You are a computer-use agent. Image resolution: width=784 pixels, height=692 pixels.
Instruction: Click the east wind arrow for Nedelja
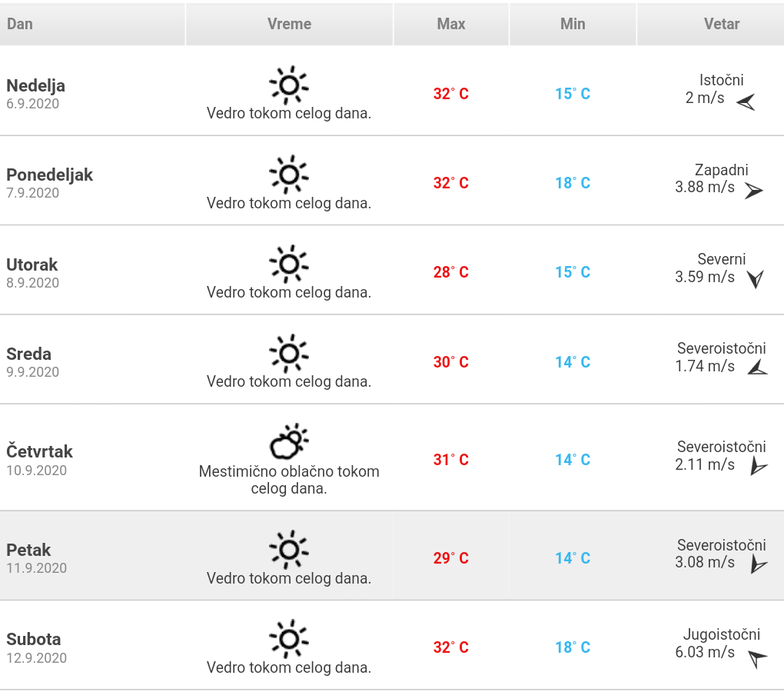(x=746, y=102)
